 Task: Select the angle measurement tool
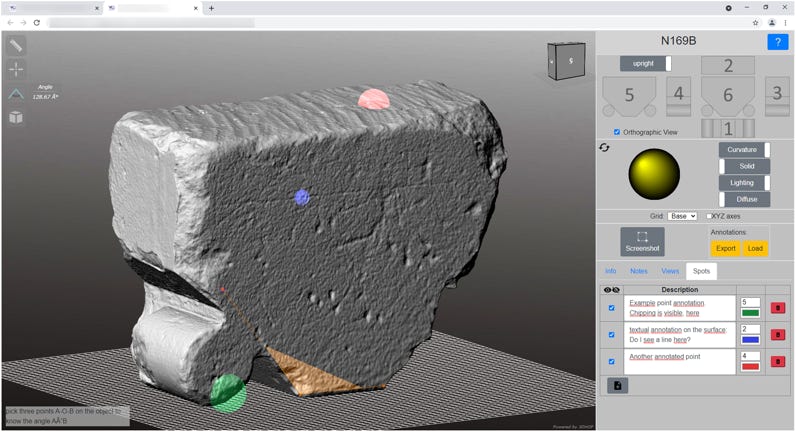coord(17,93)
